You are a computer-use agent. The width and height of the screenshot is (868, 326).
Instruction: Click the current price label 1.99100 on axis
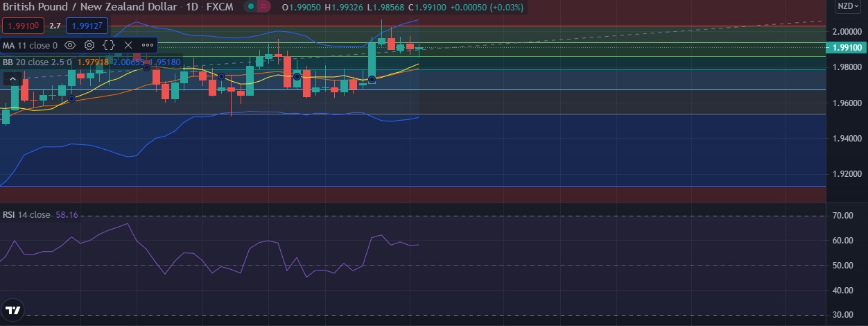[x=846, y=47]
